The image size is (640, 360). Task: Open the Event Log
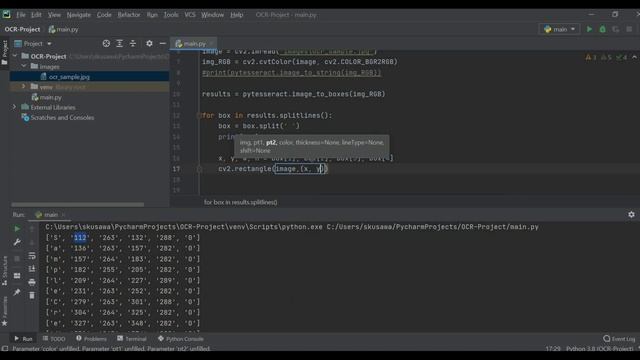coord(619,339)
